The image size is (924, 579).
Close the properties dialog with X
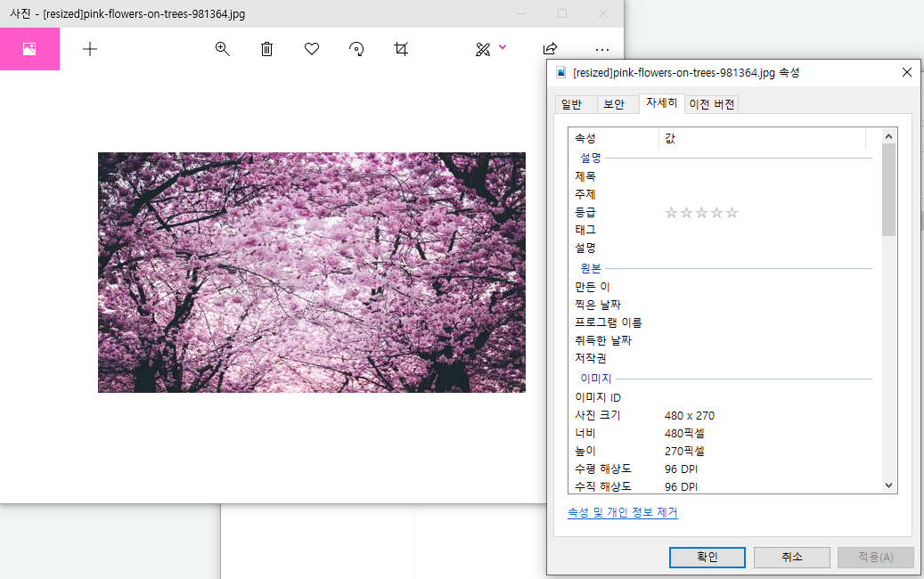(907, 72)
